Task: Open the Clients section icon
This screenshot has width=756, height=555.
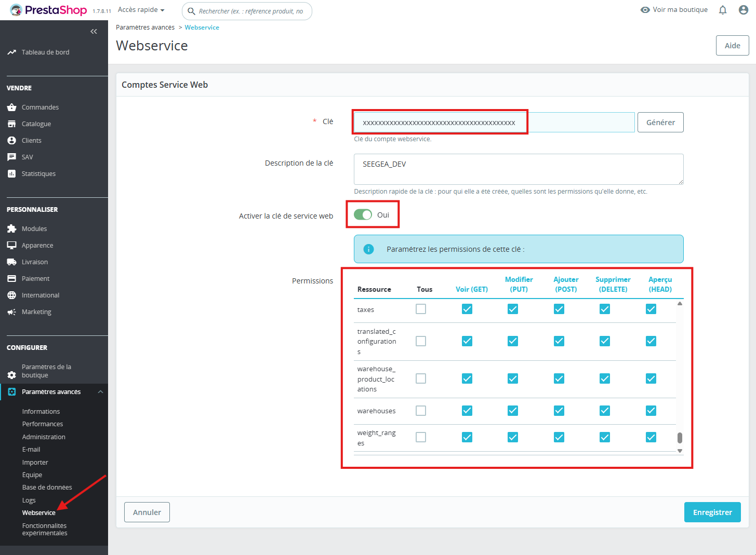Action: point(12,140)
